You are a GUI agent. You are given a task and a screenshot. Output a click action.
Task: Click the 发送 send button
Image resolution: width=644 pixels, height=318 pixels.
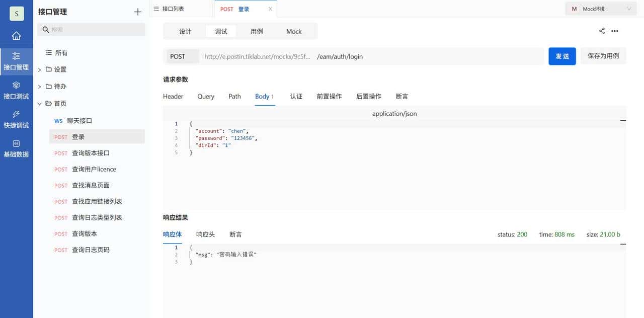coord(562,56)
